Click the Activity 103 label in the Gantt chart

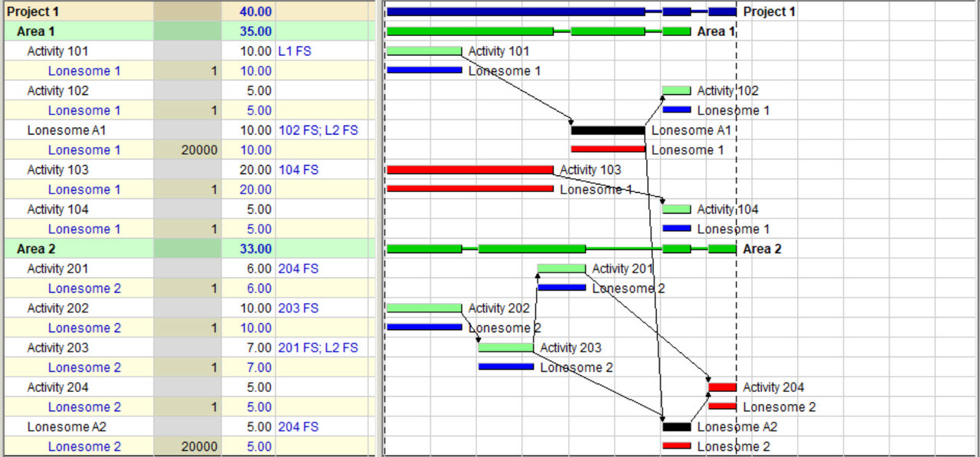(590, 170)
